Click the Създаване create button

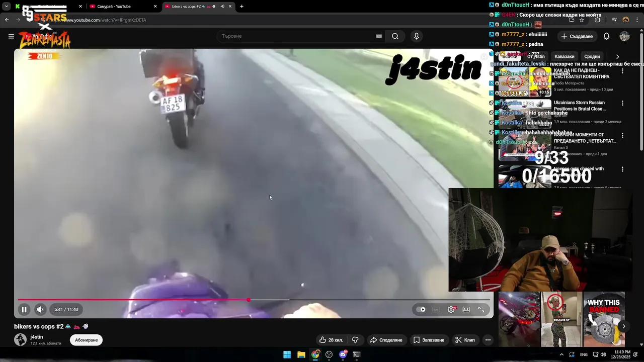click(x=577, y=36)
